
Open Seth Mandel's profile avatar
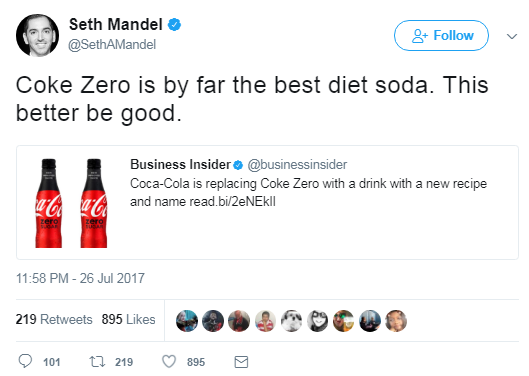point(37,35)
